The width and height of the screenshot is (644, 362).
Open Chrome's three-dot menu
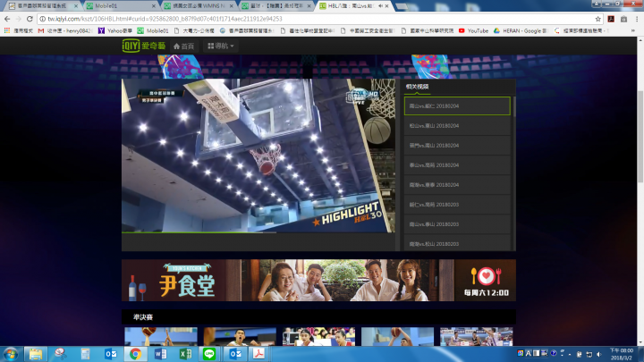637,19
